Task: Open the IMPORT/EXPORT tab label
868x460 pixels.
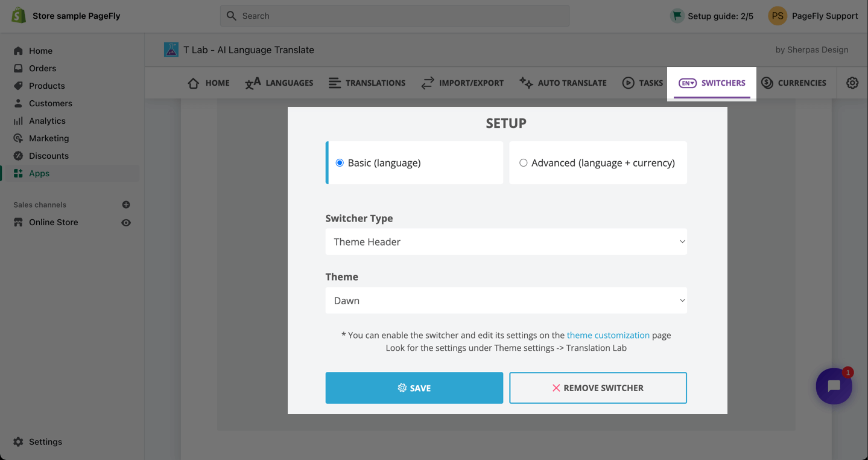Action: coord(472,83)
